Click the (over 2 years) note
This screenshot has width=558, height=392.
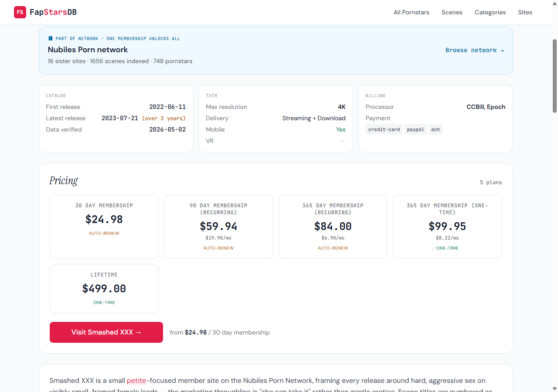pyautogui.click(x=164, y=118)
